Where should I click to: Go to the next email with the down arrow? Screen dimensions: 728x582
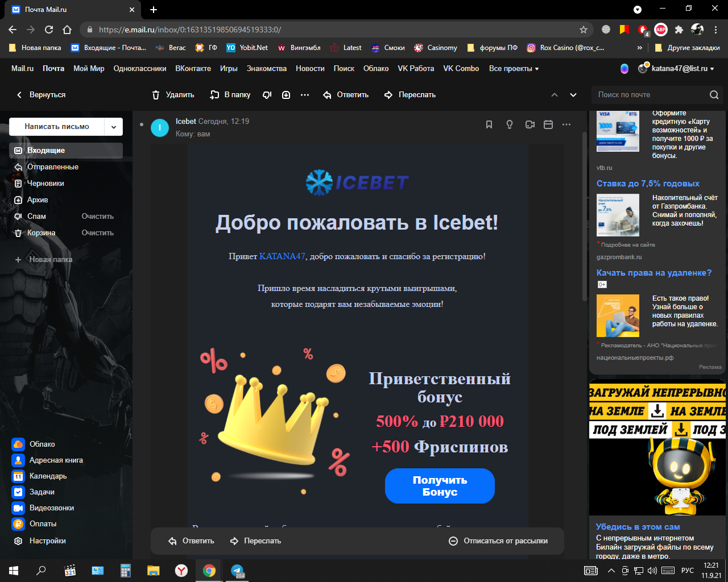pyautogui.click(x=573, y=95)
